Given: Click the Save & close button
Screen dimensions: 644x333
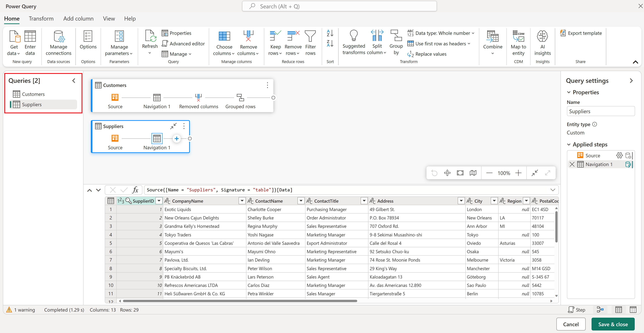Looking at the screenshot, I should (613, 324).
